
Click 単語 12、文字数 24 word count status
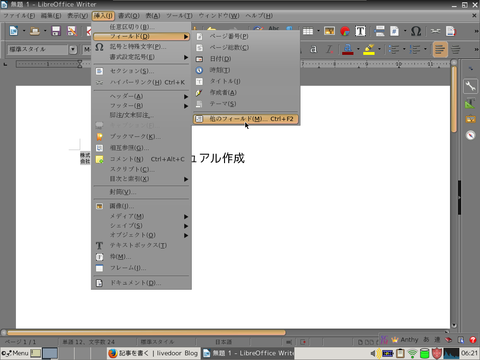coord(88,342)
